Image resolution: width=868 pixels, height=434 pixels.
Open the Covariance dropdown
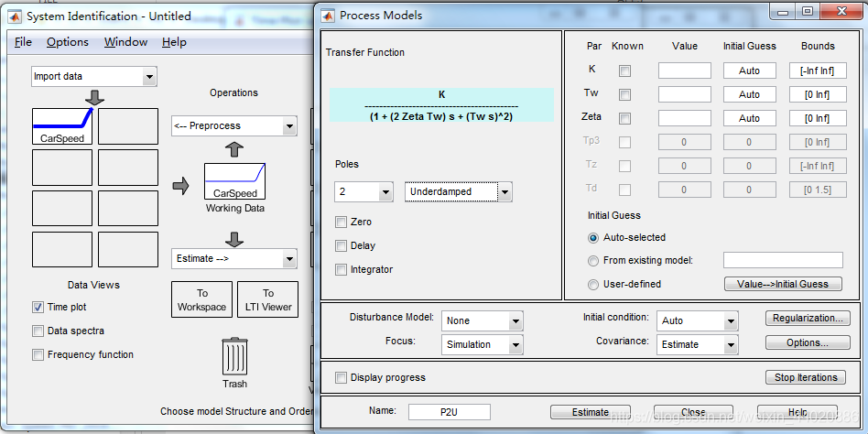click(x=697, y=345)
